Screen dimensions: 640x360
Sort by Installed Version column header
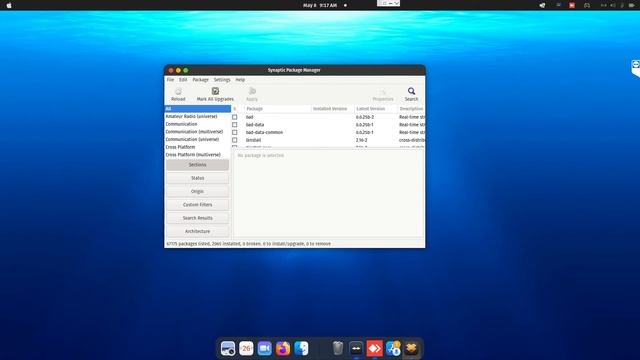tap(332, 109)
